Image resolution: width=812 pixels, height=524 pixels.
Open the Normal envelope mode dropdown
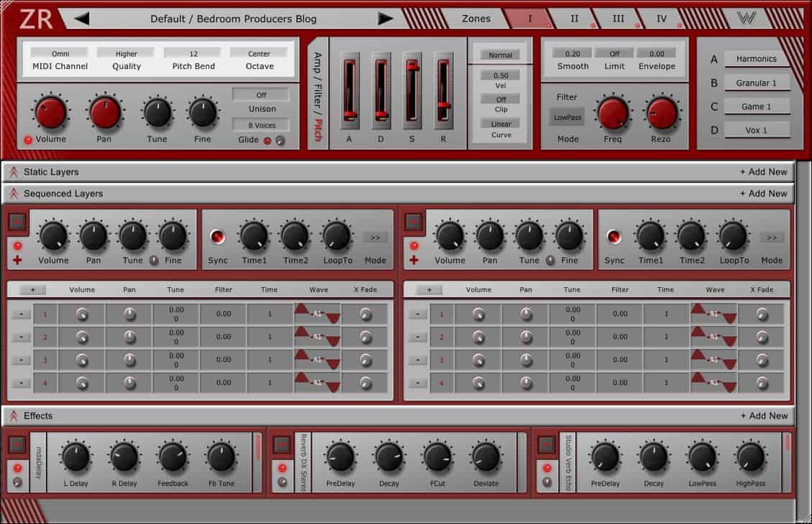(501, 55)
